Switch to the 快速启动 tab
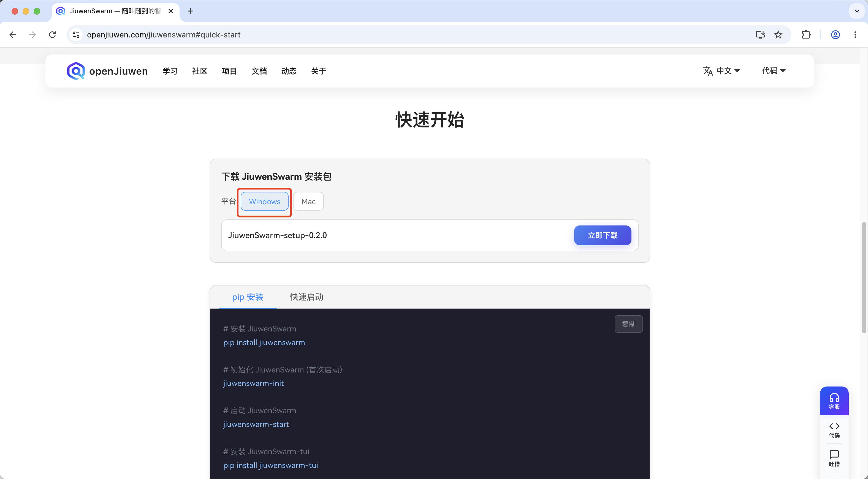868x479 pixels. pos(306,297)
